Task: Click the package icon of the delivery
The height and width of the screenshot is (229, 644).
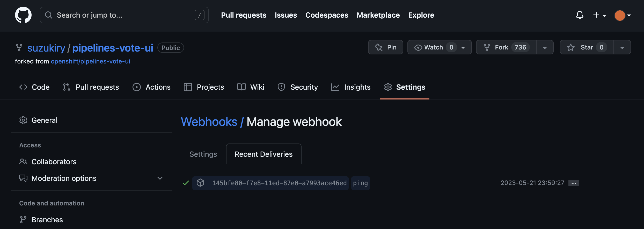Action: [x=200, y=183]
